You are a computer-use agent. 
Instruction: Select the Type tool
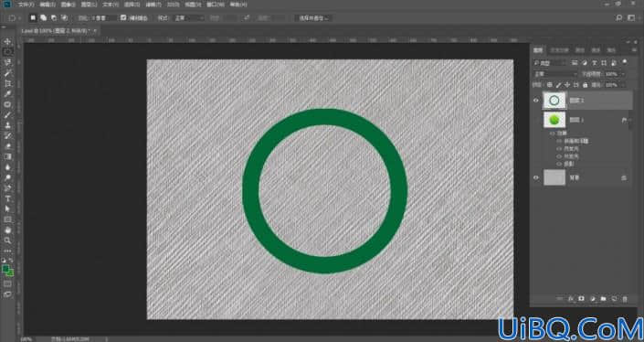tap(7, 198)
